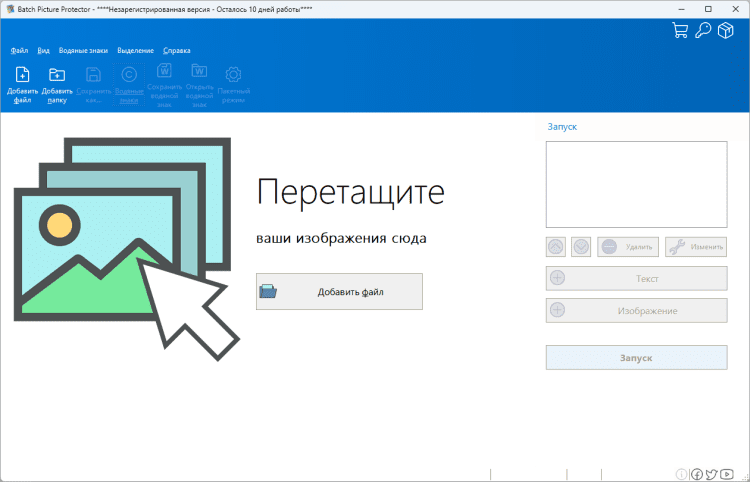Click the info icon in status bar
Screen dimensions: 750x482
click(681, 474)
